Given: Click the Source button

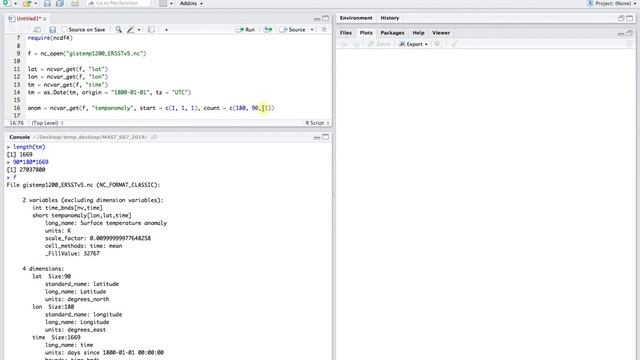Looking at the screenshot, I should click(x=293, y=30).
